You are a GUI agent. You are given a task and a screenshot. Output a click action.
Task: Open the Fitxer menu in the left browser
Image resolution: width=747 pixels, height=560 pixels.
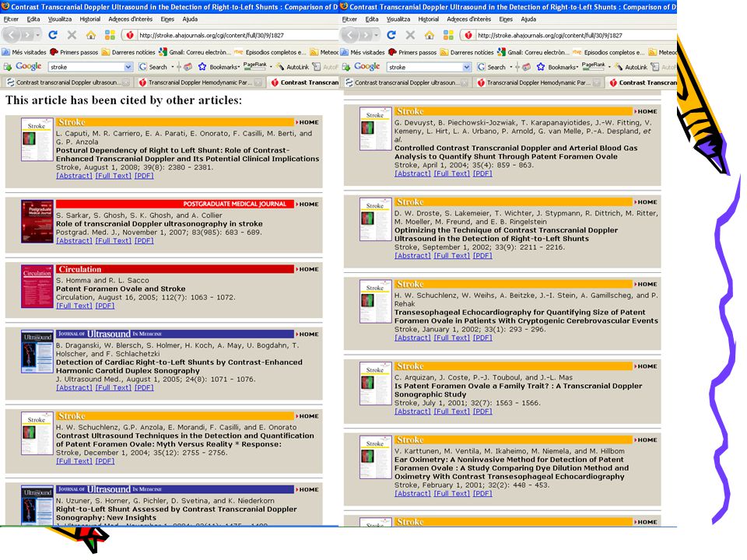(x=11, y=19)
